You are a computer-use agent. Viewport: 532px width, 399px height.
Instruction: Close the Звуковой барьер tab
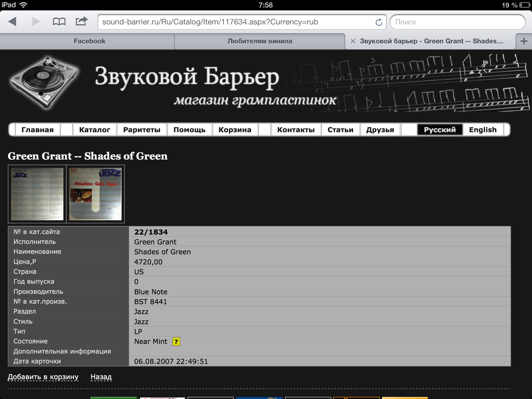tap(353, 41)
